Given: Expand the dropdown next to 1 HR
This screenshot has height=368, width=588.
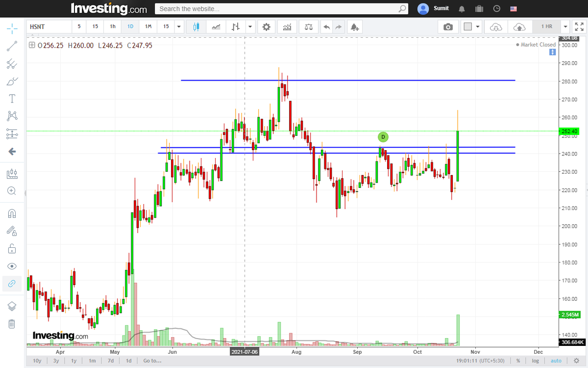Looking at the screenshot, I should coord(565,26).
